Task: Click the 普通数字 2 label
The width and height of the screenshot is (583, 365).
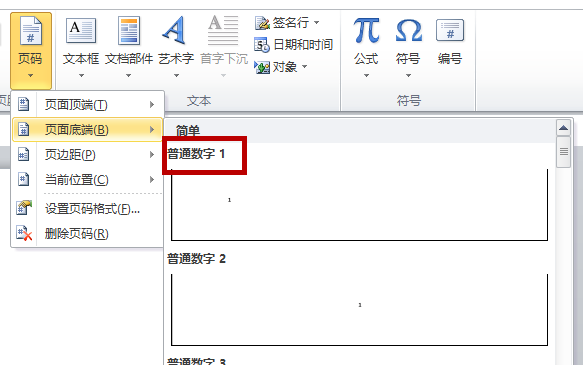Action: point(196,259)
